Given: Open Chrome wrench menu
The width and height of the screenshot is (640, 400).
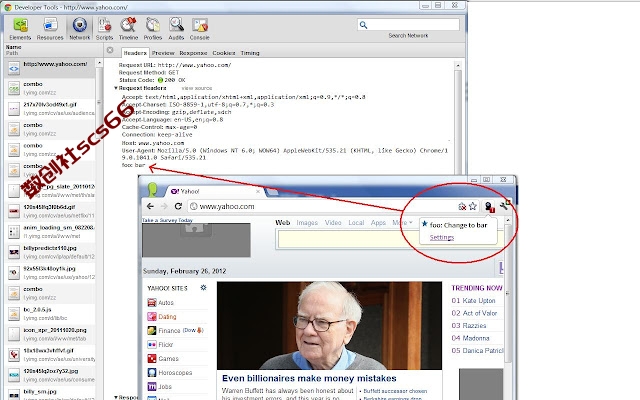Looking at the screenshot, I should 505,205.
